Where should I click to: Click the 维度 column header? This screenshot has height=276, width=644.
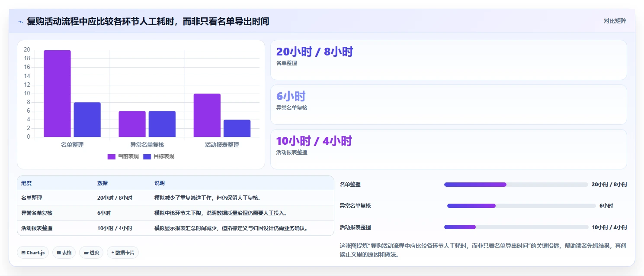[26, 183]
